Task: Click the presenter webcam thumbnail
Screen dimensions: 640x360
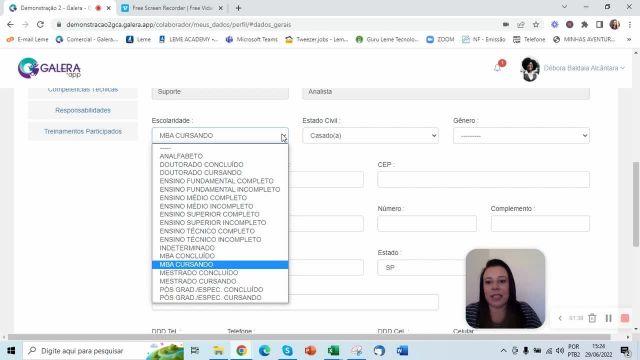Action: click(505, 289)
